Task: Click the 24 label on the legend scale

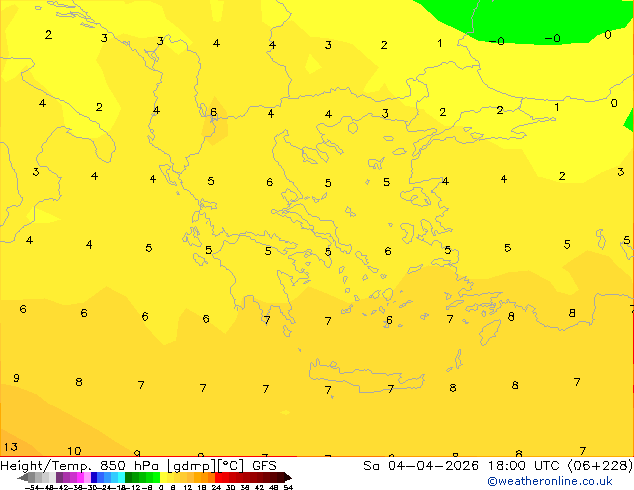Action: [216, 487]
